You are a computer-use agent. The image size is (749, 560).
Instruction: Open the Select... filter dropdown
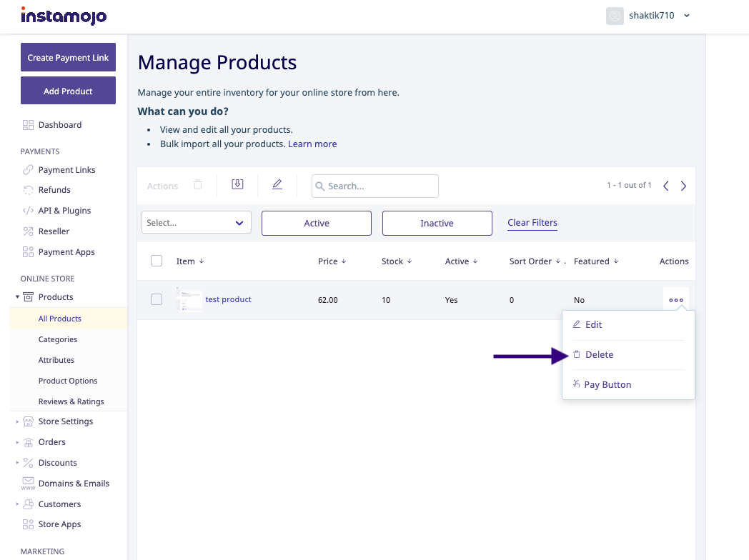point(197,222)
